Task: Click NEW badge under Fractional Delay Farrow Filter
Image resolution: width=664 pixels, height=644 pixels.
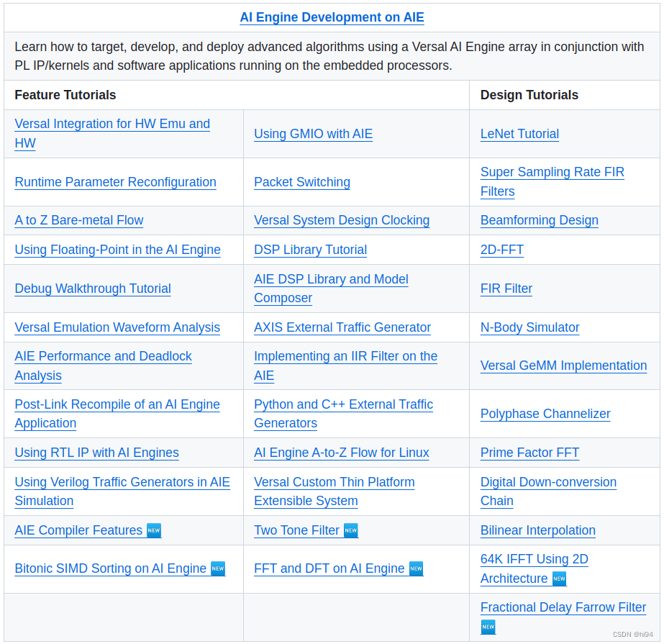Action: tap(488, 627)
